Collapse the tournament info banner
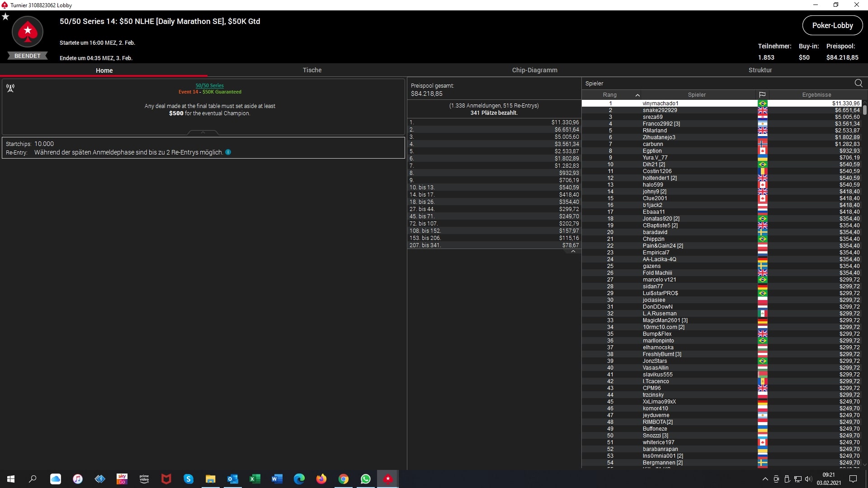The width and height of the screenshot is (868, 488). click(203, 132)
